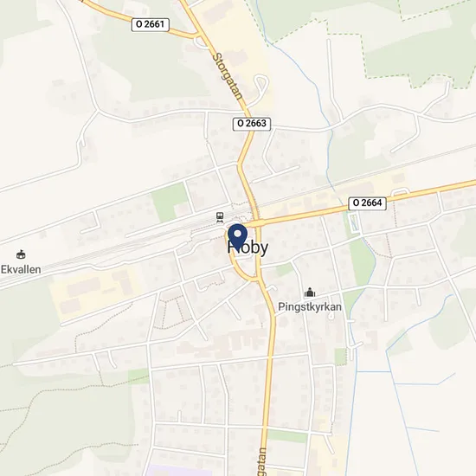
Task: Select the train station icon
Action: pyautogui.click(x=220, y=217)
